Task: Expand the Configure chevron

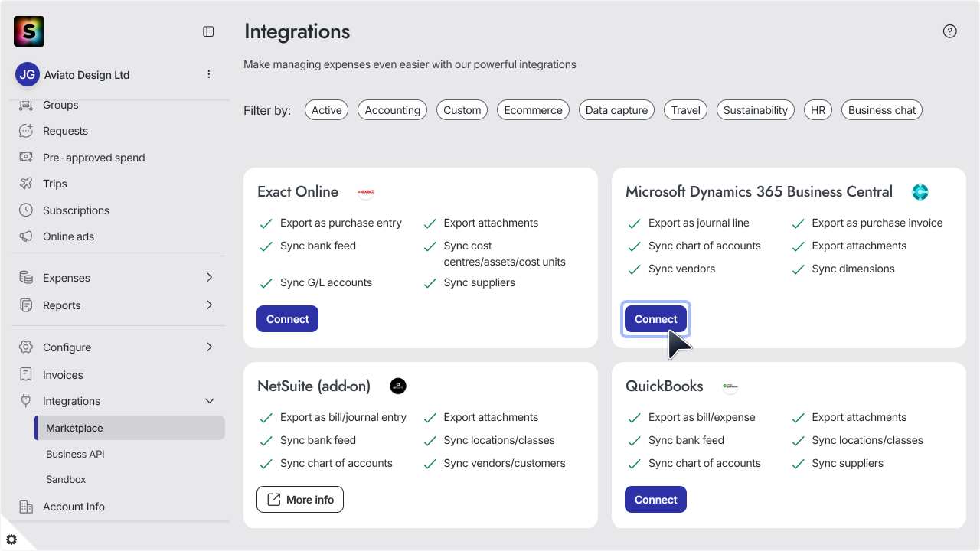Action: [x=210, y=347]
